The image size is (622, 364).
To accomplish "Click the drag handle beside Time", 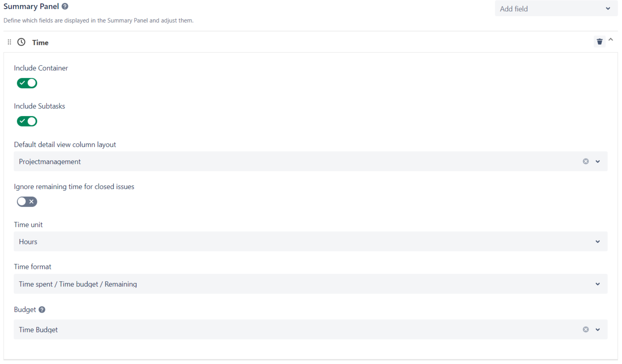I will [x=10, y=42].
